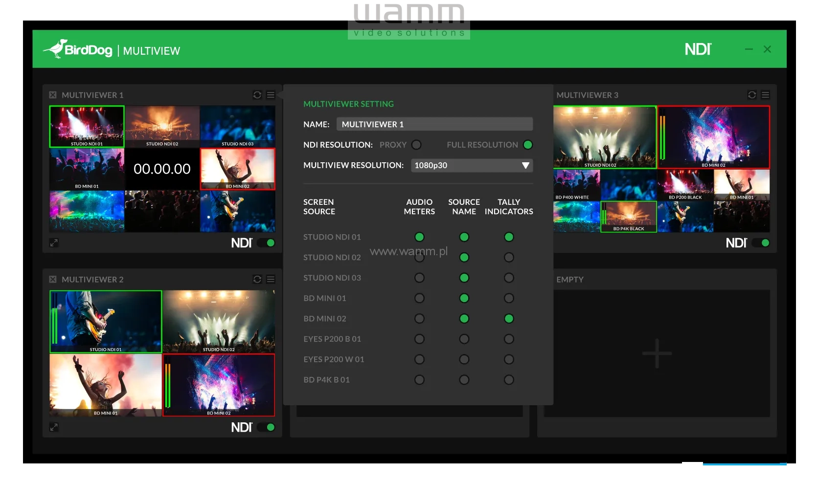The image size is (818, 504).
Task: Select BD Mini 01 tile in Multiviewer 1
Action: click(87, 169)
